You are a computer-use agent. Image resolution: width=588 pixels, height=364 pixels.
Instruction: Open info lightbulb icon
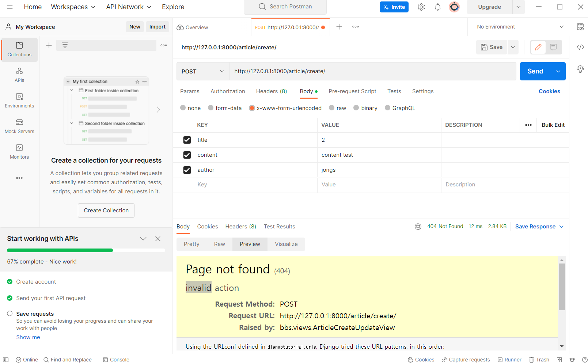(x=580, y=69)
